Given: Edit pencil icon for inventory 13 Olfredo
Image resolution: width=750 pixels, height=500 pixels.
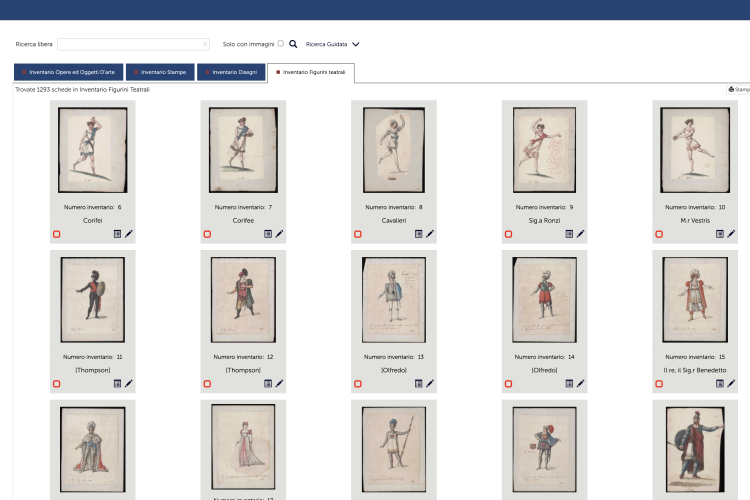Looking at the screenshot, I should tap(430, 384).
